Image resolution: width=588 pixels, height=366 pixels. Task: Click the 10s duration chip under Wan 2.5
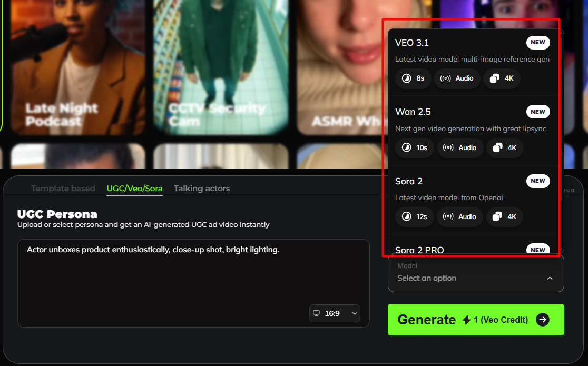415,148
